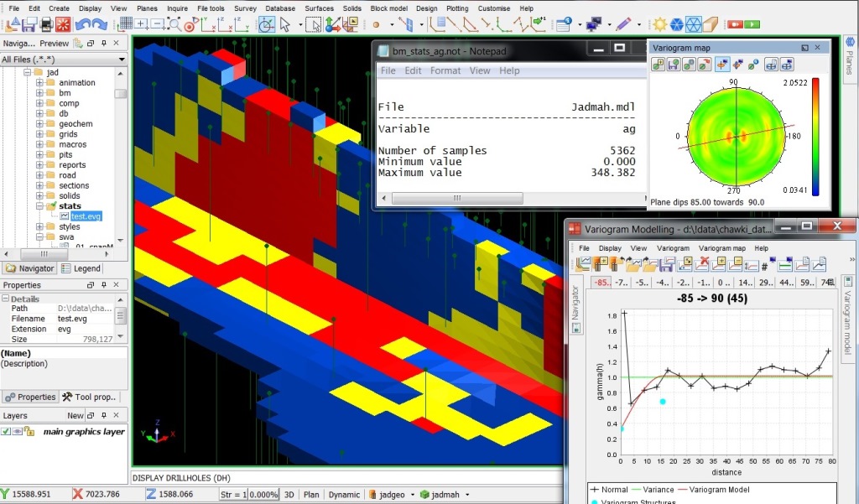Expand the reports folder node

(x=39, y=165)
